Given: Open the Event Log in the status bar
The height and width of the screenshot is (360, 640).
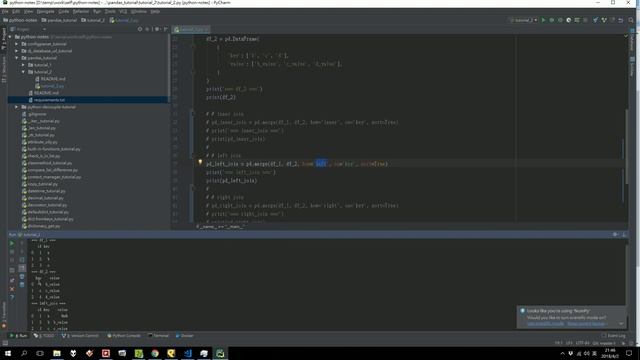Looking at the screenshot, I should coord(613,336).
